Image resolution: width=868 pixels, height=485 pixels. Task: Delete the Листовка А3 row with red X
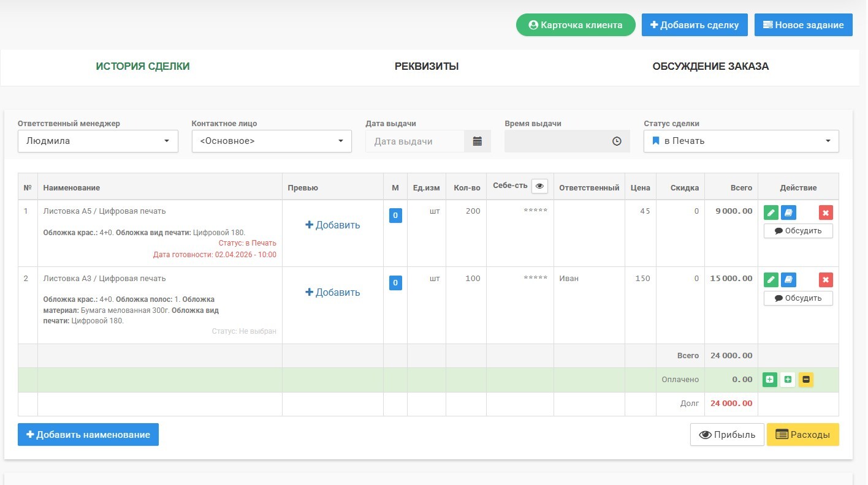click(x=826, y=280)
